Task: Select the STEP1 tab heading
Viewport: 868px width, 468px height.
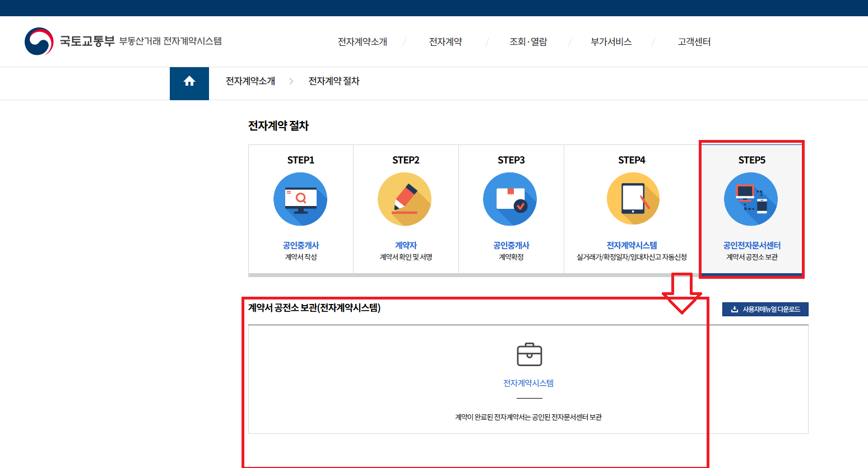Action: [x=301, y=160]
